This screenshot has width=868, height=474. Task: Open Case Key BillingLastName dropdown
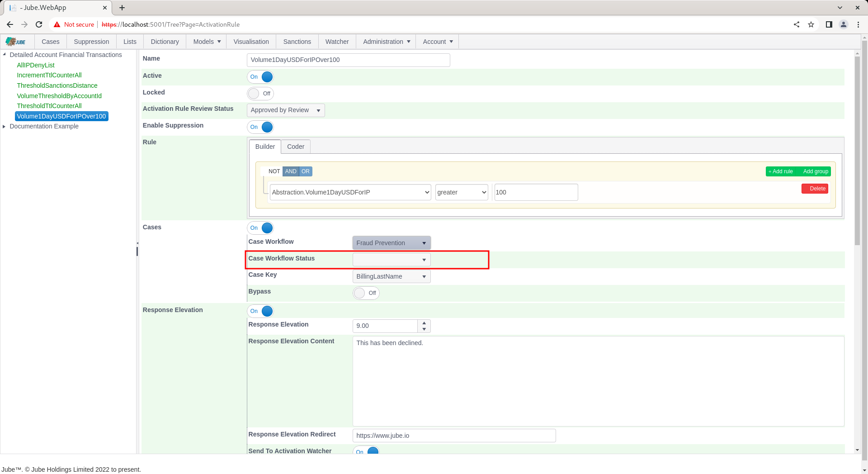pos(392,276)
